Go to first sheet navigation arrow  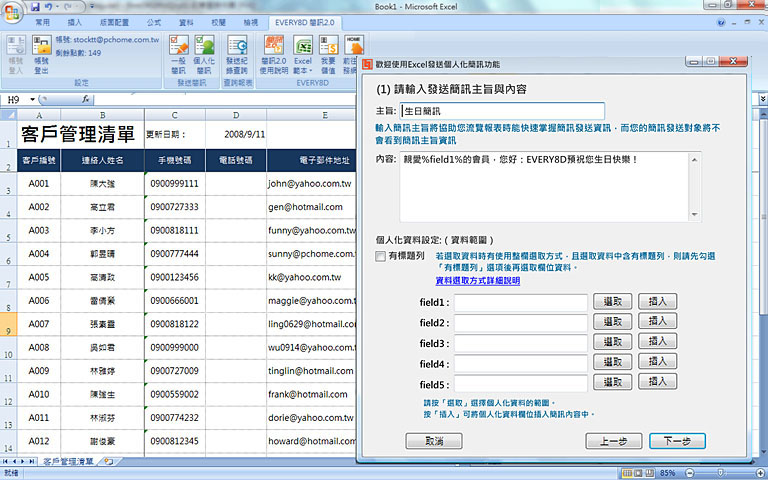tap(5, 461)
